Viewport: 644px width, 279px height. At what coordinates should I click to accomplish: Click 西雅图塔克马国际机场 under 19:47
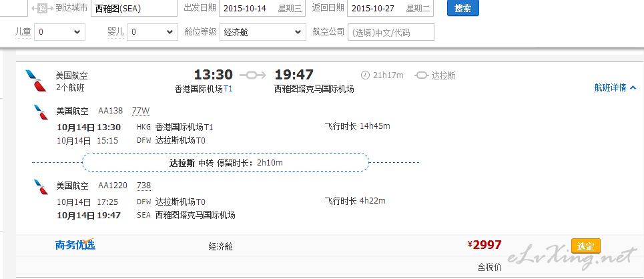click(314, 89)
